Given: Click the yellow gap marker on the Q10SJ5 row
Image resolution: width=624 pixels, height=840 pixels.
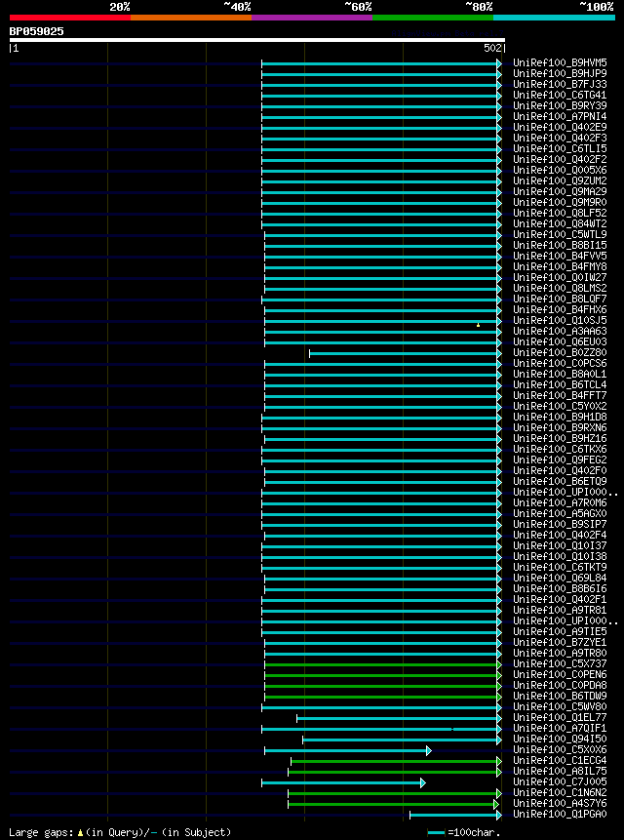Looking at the screenshot, I should pos(478,325).
